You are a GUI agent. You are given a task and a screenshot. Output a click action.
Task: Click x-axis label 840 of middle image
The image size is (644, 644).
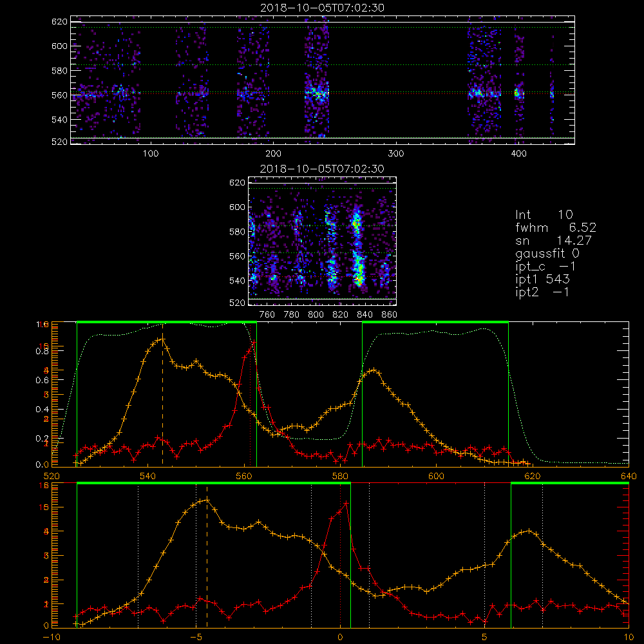[365, 315]
